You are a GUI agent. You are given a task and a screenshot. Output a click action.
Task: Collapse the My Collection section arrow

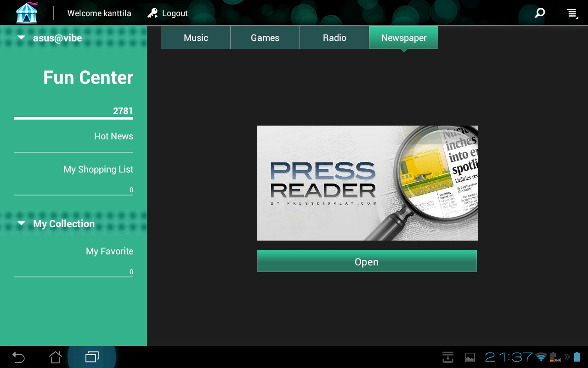pyautogui.click(x=21, y=224)
